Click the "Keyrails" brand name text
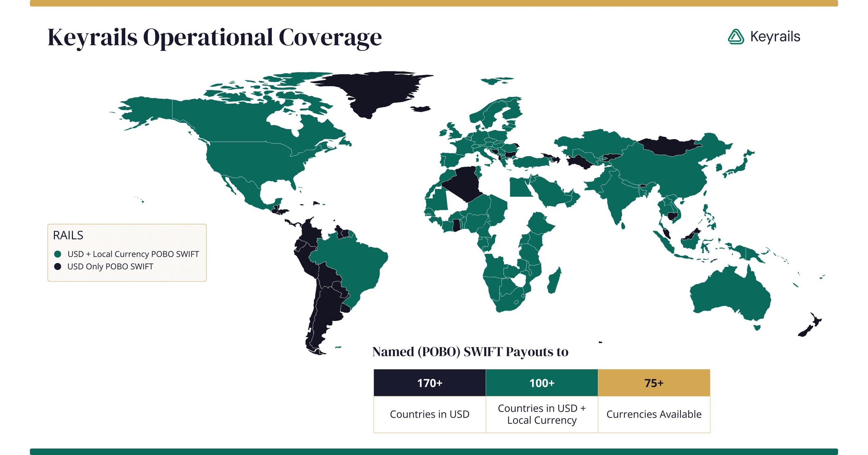This screenshot has width=868, height=455. [775, 36]
